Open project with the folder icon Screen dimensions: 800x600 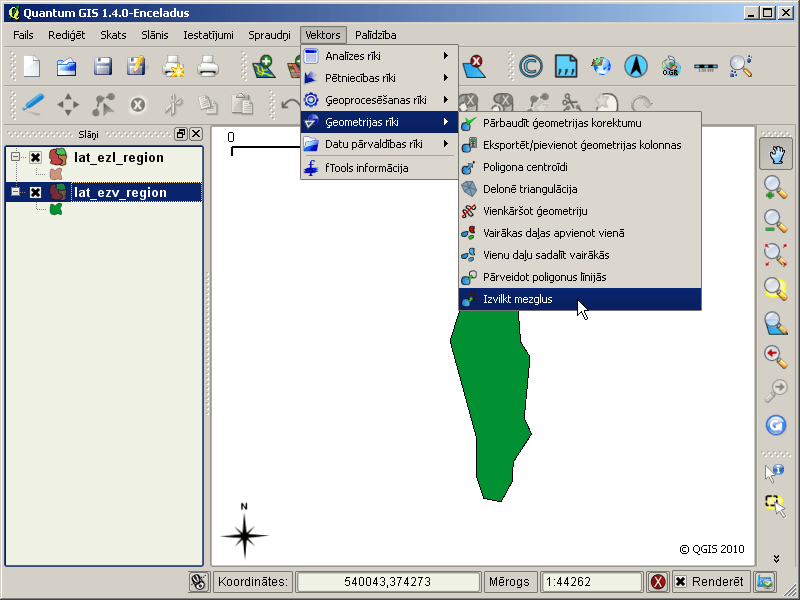coord(67,66)
